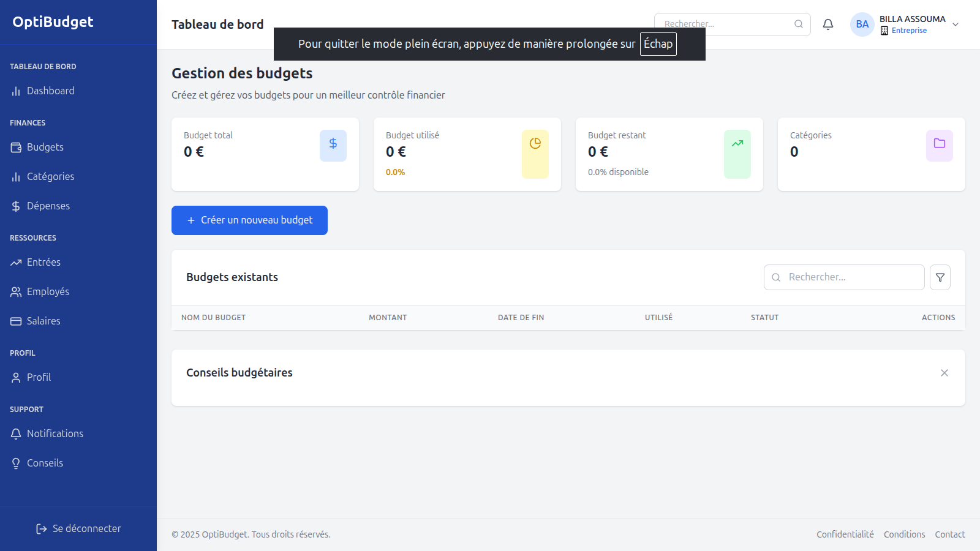Click the blue dollar icon on Budget total
Image resolution: width=980 pixels, height=551 pixels.
click(333, 144)
